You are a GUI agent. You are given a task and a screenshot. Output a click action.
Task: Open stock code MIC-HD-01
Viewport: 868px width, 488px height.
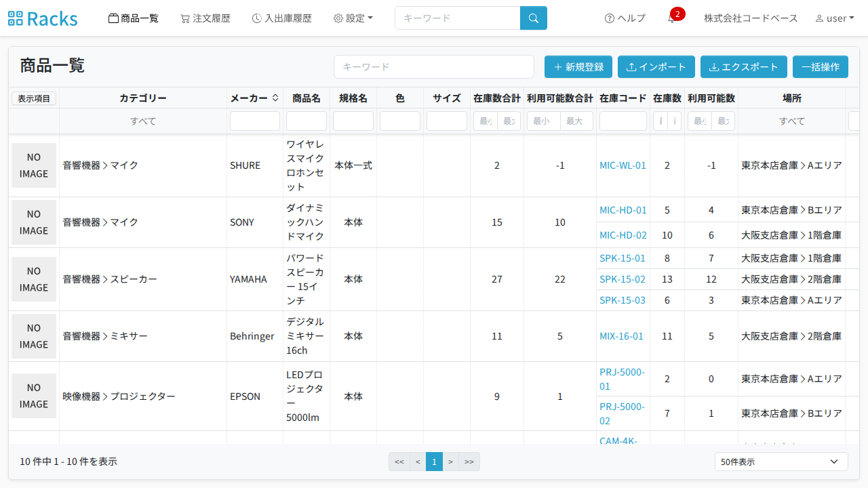(623, 210)
